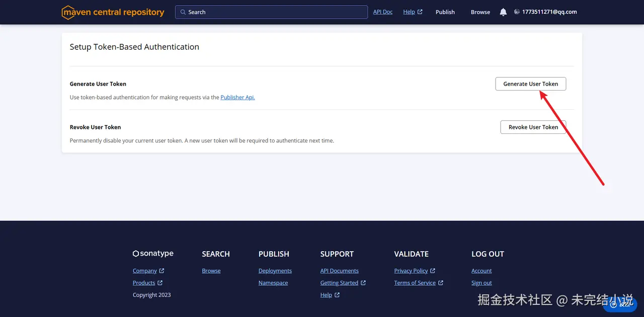Click the Generate User Token section label
This screenshot has height=317, width=644.
[x=98, y=84]
